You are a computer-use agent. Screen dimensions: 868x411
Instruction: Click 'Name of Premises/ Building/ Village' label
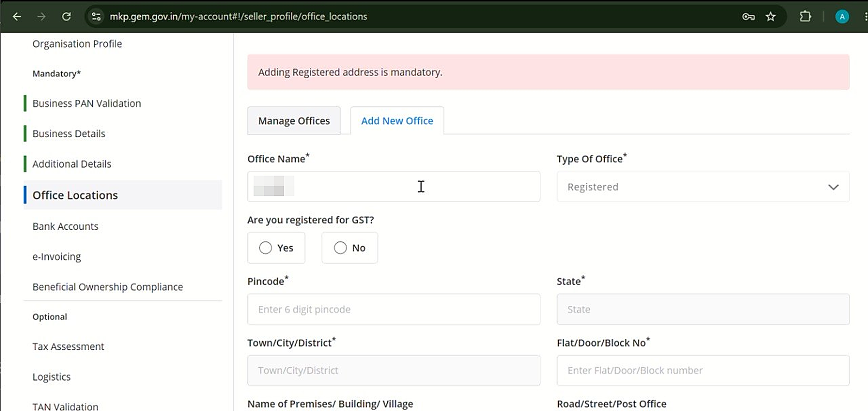click(x=330, y=404)
